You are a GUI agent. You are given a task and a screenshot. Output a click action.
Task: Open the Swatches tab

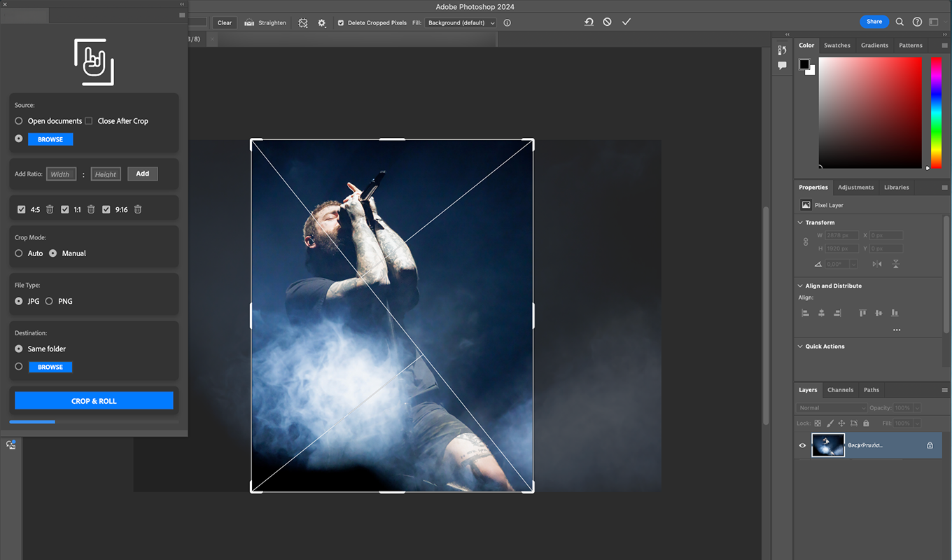pos(837,45)
